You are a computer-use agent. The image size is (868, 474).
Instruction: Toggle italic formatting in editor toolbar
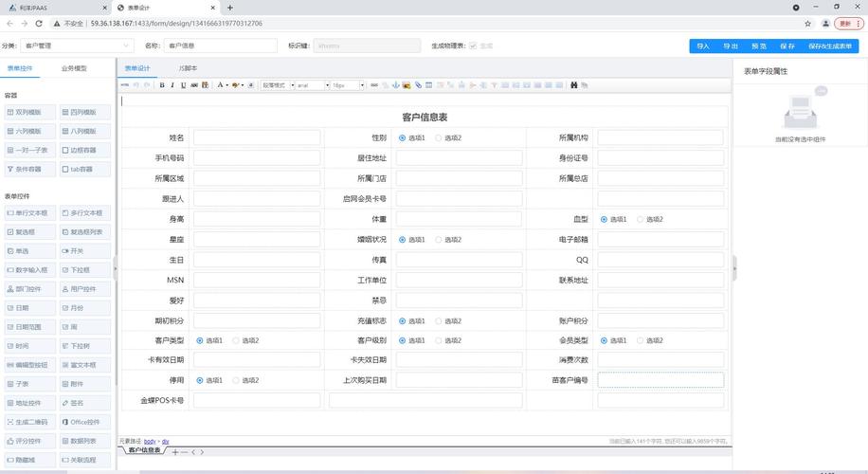pyautogui.click(x=172, y=84)
